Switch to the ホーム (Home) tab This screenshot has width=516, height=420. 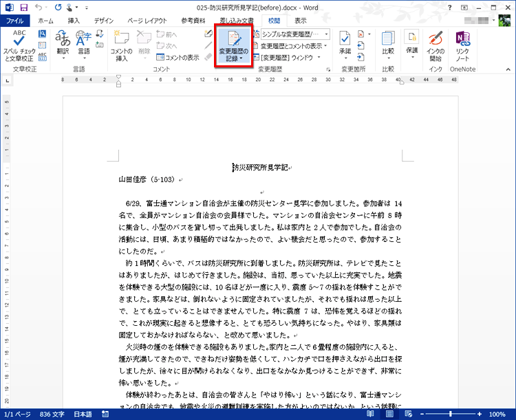click(x=45, y=21)
